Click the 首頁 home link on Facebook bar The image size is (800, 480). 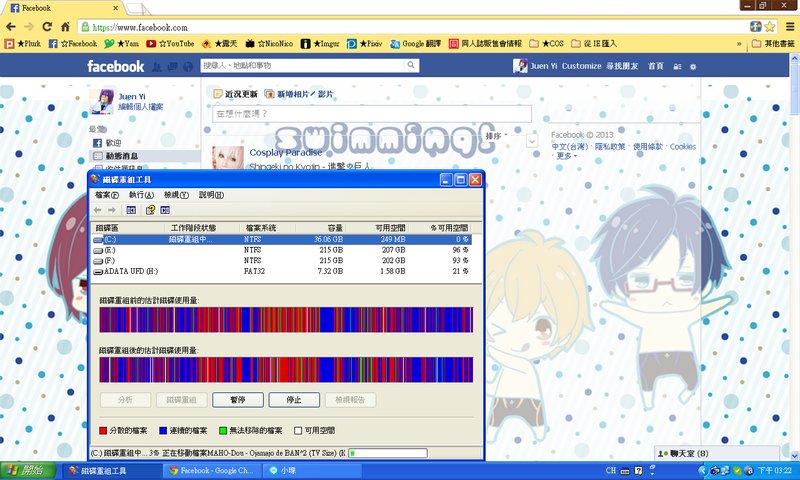[x=656, y=66]
